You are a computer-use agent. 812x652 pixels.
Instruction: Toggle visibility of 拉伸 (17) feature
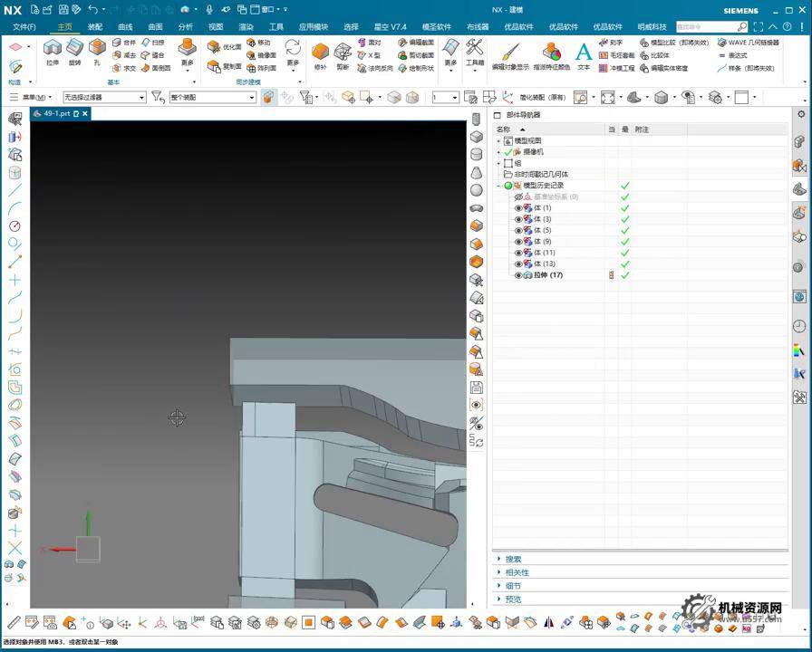tap(518, 275)
